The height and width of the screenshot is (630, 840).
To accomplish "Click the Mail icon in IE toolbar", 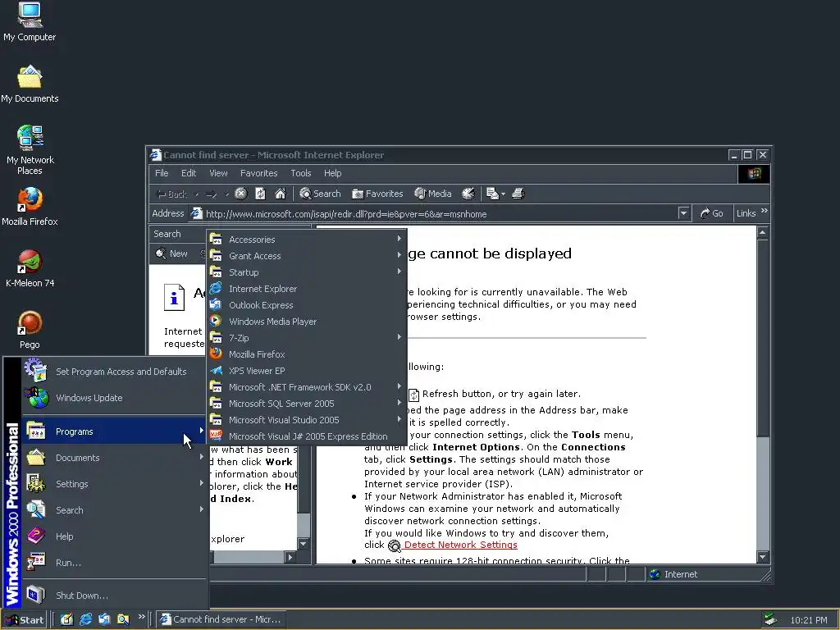I will tap(492, 194).
